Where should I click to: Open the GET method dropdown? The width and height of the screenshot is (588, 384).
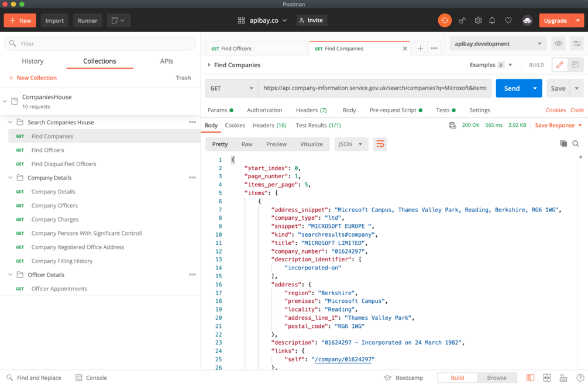coord(232,88)
